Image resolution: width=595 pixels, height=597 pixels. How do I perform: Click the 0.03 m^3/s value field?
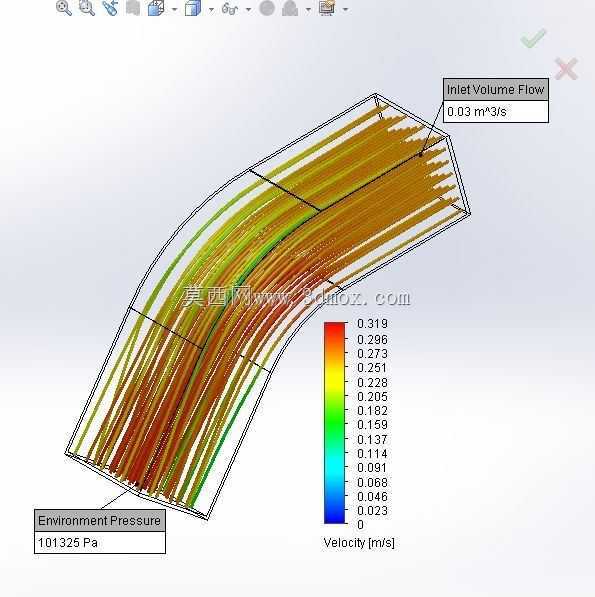[x=496, y=112]
